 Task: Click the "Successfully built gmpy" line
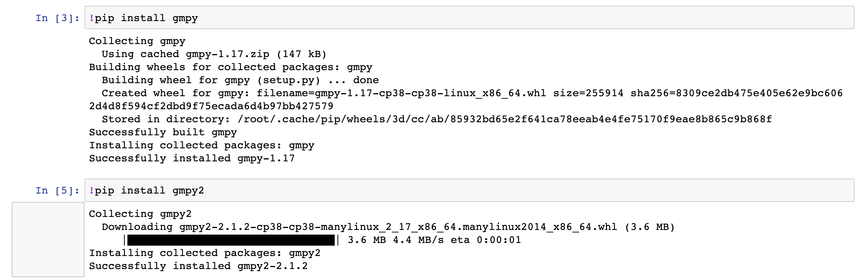coord(163,132)
